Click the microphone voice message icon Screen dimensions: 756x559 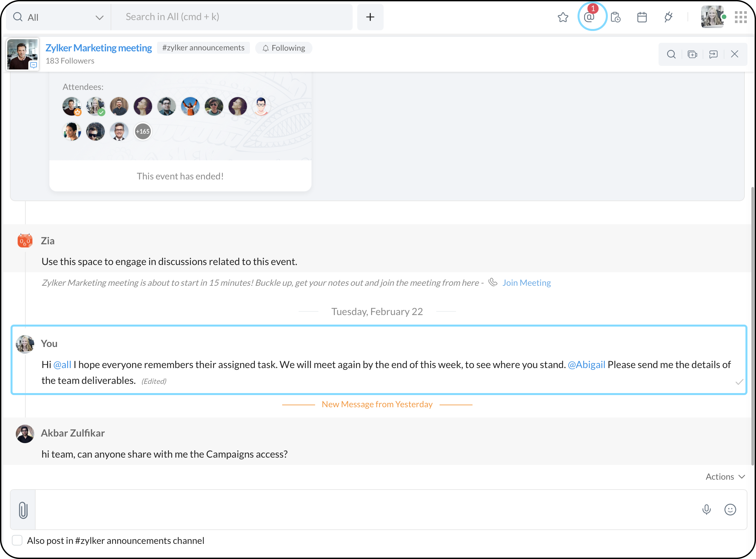[706, 509]
